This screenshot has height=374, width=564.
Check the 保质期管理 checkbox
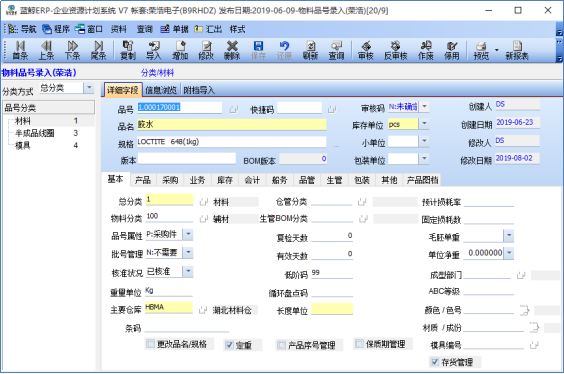pos(359,344)
